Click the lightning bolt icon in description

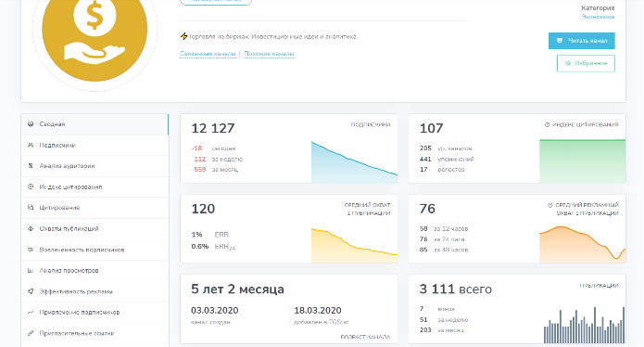click(x=184, y=36)
